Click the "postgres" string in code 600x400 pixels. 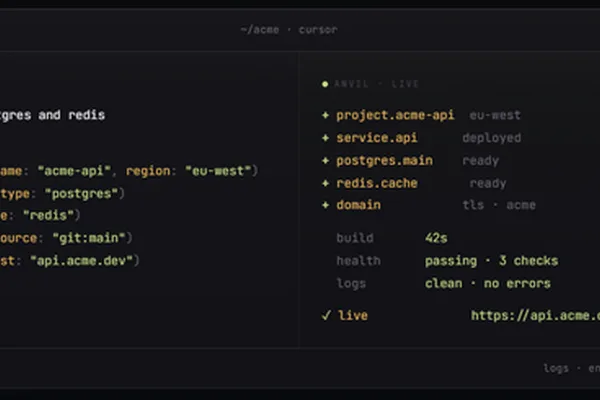click(x=82, y=194)
